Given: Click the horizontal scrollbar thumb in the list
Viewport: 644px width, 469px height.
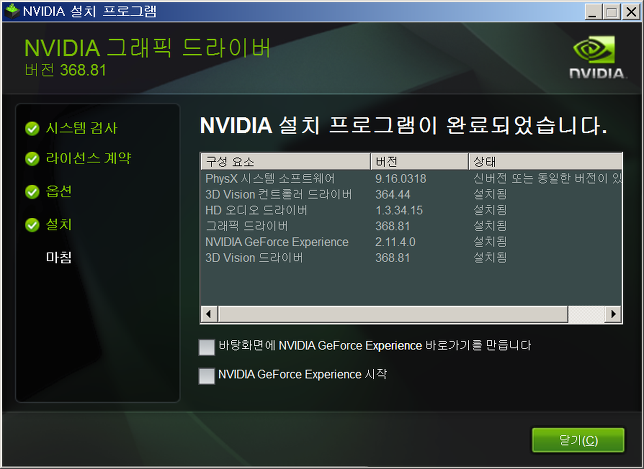Looking at the screenshot, I should pyautogui.click(x=393, y=314).
